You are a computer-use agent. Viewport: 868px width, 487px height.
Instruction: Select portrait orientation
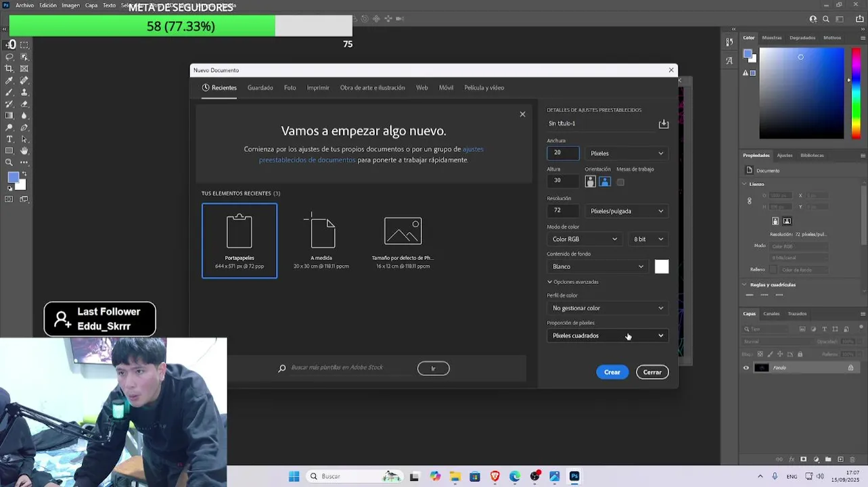[x=591, y=181]
